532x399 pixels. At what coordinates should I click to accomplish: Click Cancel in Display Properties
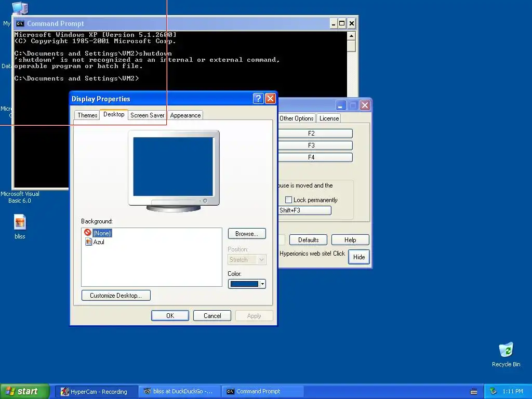212,315
